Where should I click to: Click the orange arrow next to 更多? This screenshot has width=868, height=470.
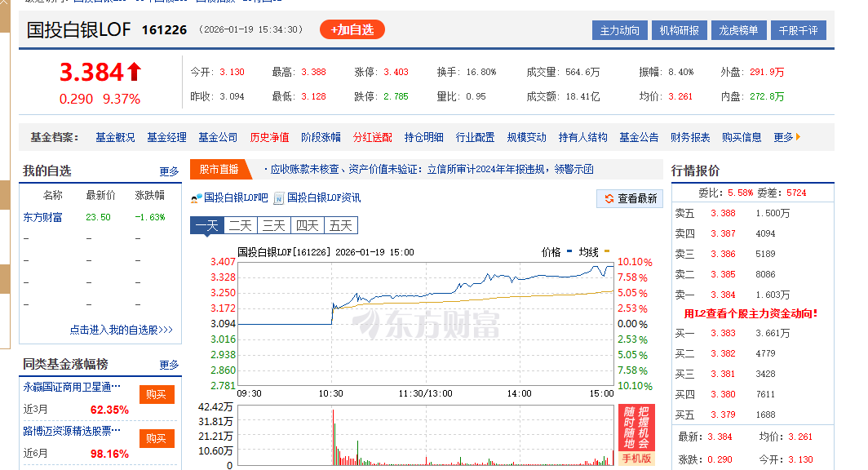point(798,137)
